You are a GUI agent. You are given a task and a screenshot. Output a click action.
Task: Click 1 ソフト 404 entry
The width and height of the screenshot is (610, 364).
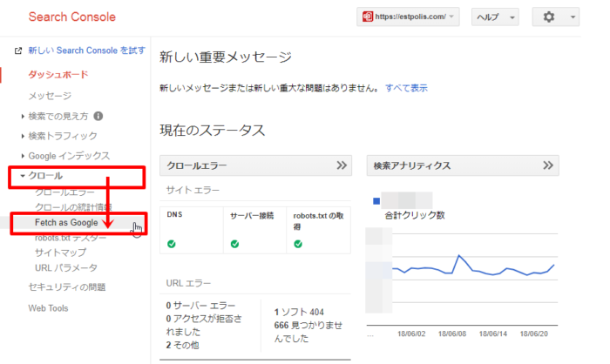299,312
